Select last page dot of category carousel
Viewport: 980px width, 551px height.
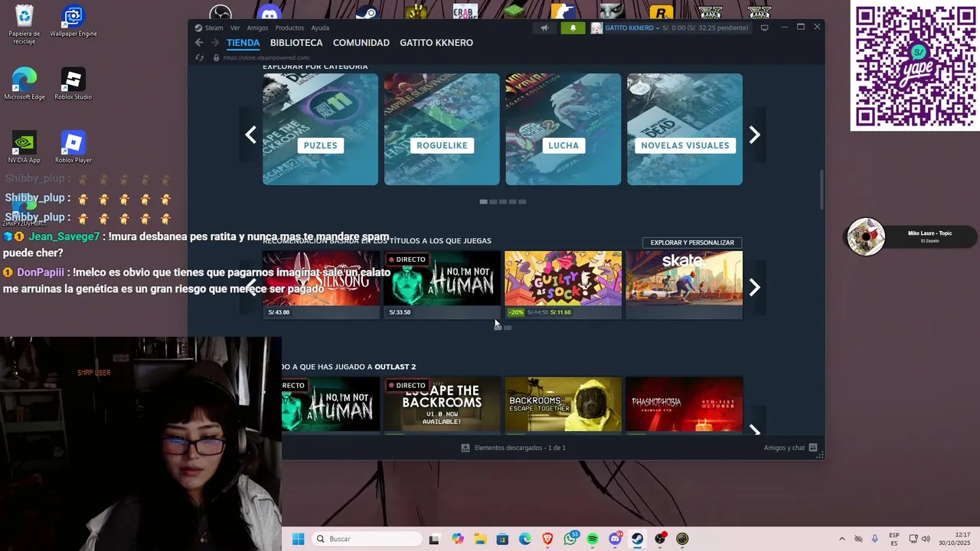[522, 202]
